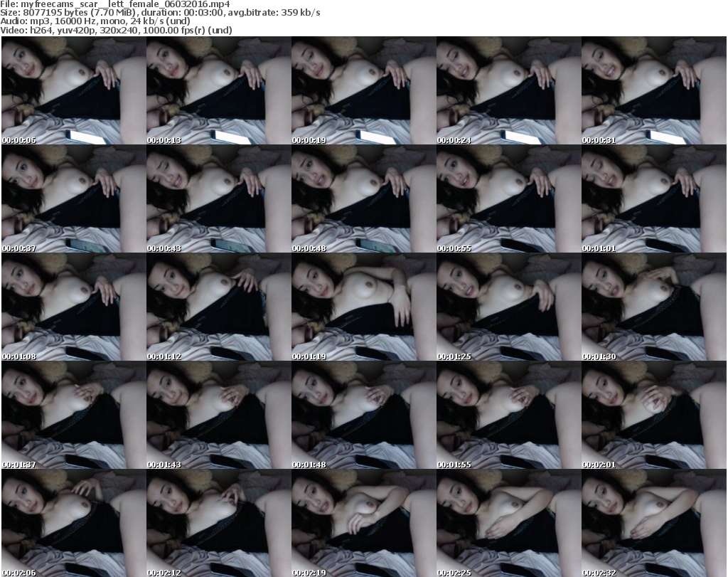
Task: Select the thumbnail at 00:01:30
Action: (x=653, y=307)
